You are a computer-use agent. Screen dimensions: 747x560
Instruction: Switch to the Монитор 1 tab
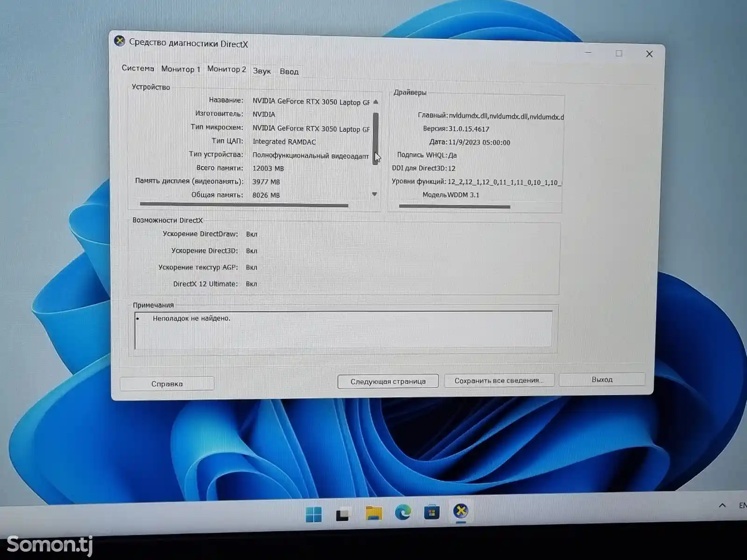(181, 69)
